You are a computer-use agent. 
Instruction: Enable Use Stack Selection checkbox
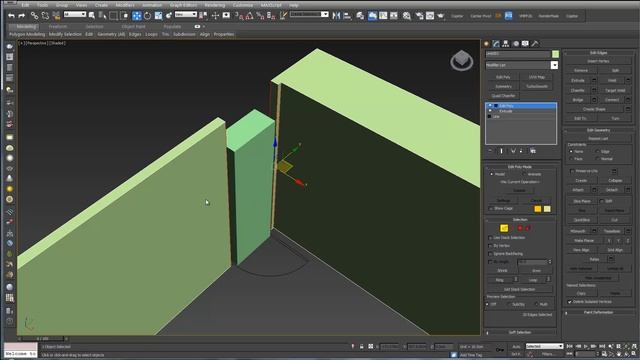(x=490, y=238)
